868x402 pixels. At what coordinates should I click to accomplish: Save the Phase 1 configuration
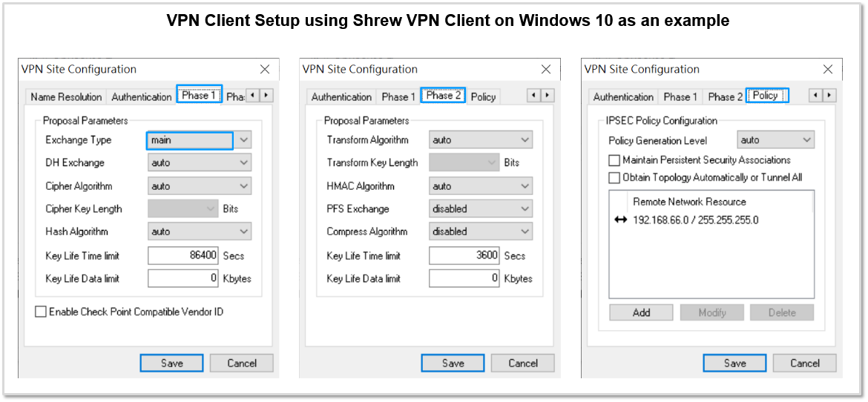(x=172, y=363)
